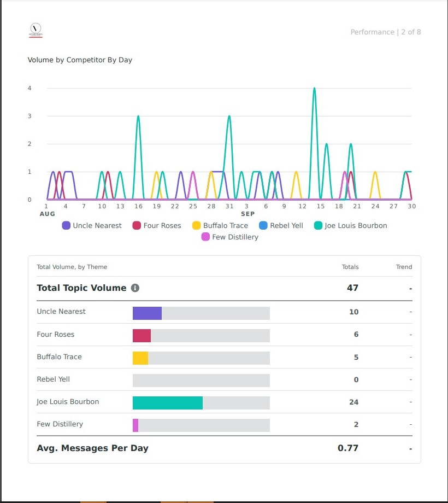Click the Uncle Nearest total 10
This screenshot has width=448, height=503.
(x=354, y=312)
